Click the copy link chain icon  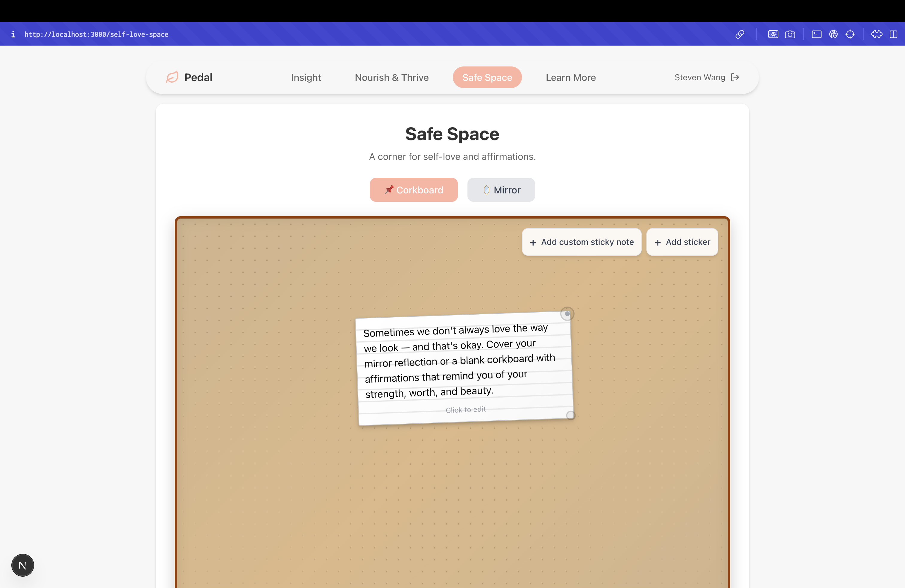[740, 34]
